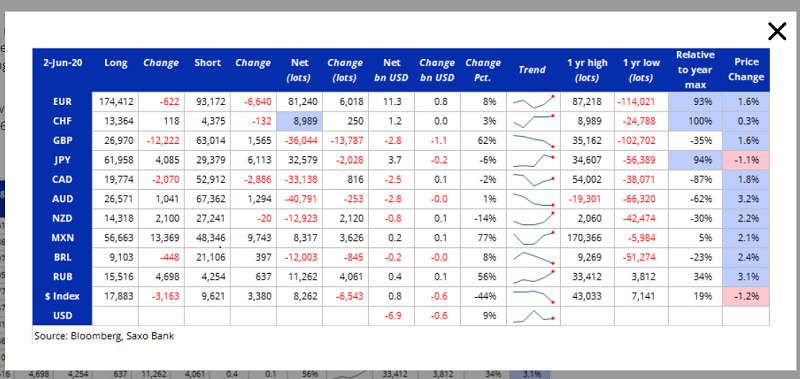The width and height of the screenshot is (800, 379).
Task: Click the Short column header
Action: (x=207, y=63)
